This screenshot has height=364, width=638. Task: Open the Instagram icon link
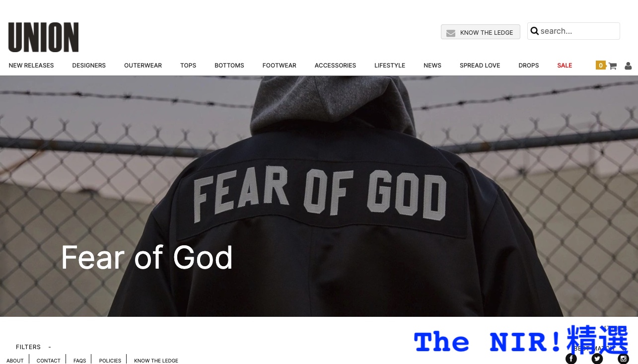point(624,359)
